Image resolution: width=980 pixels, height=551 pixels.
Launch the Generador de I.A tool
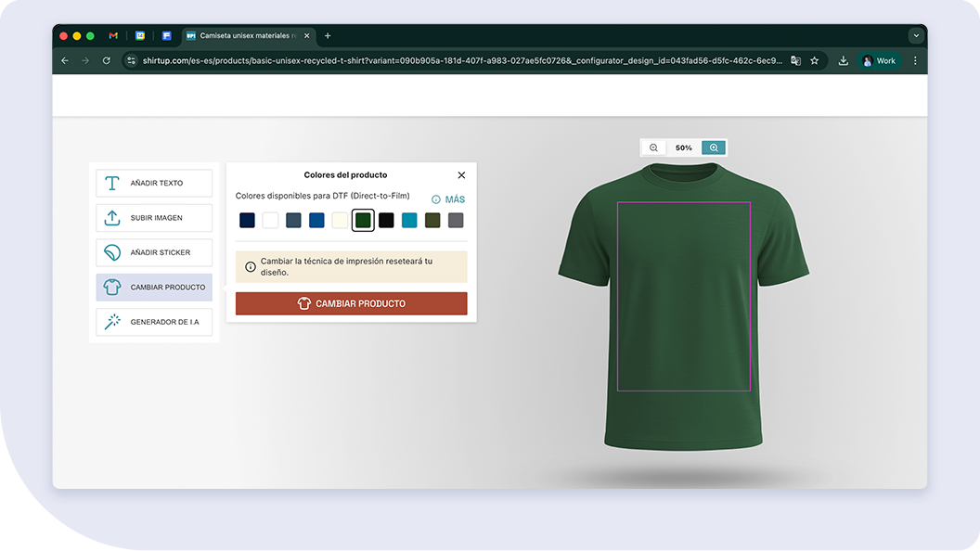[154, 322]
